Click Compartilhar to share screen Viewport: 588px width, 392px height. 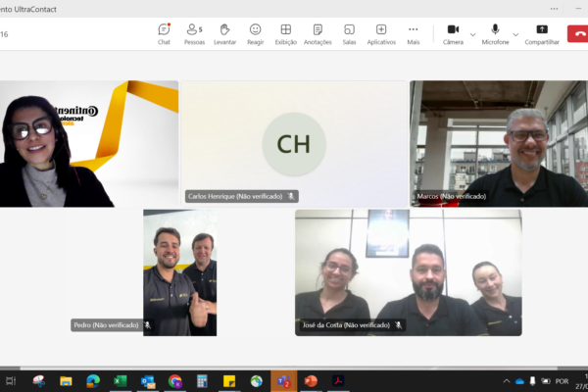pyautogui.click(x=542, y=33)
